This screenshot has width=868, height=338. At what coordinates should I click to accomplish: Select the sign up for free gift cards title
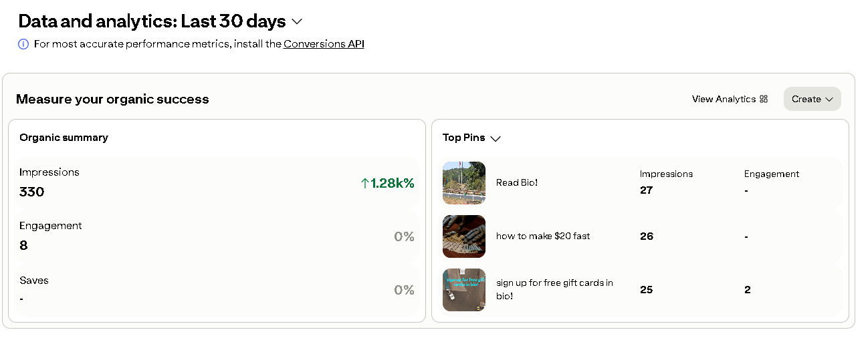click(554, 289)
